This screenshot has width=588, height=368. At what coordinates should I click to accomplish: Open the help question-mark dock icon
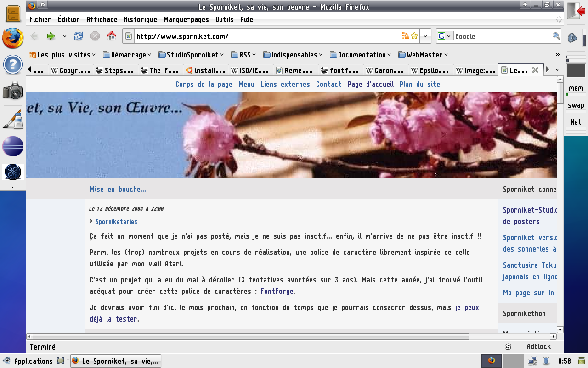(13, 64)
